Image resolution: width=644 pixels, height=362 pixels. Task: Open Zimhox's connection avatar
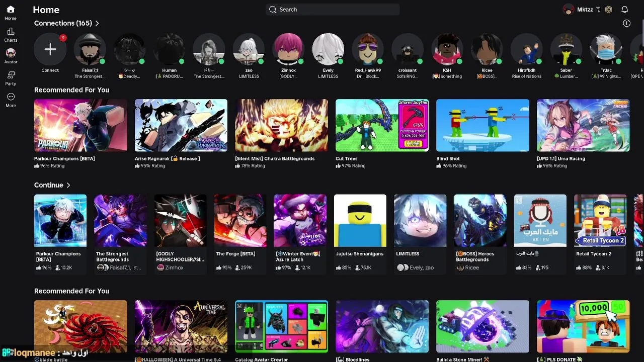[289, 49]
